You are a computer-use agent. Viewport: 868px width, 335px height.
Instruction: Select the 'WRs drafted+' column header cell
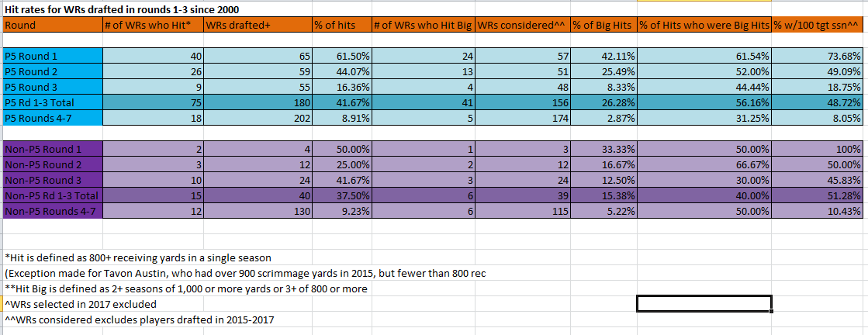258,25
